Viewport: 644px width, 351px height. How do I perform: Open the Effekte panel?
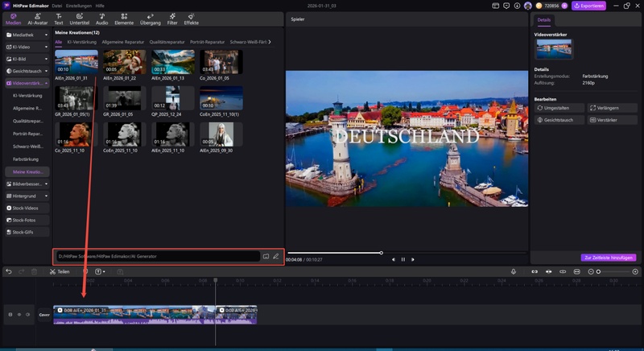pyautogui.click(x=192, y=19)
